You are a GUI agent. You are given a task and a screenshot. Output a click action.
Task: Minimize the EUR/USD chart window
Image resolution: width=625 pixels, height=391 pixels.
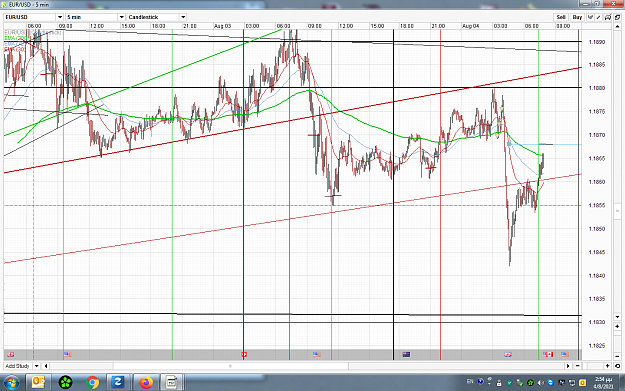(x=585, y=4)
